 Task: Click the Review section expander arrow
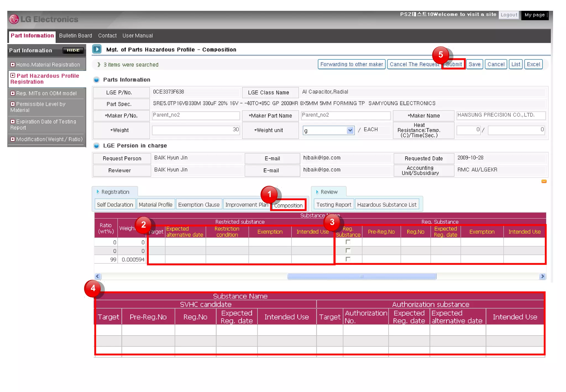pos(317,192)
